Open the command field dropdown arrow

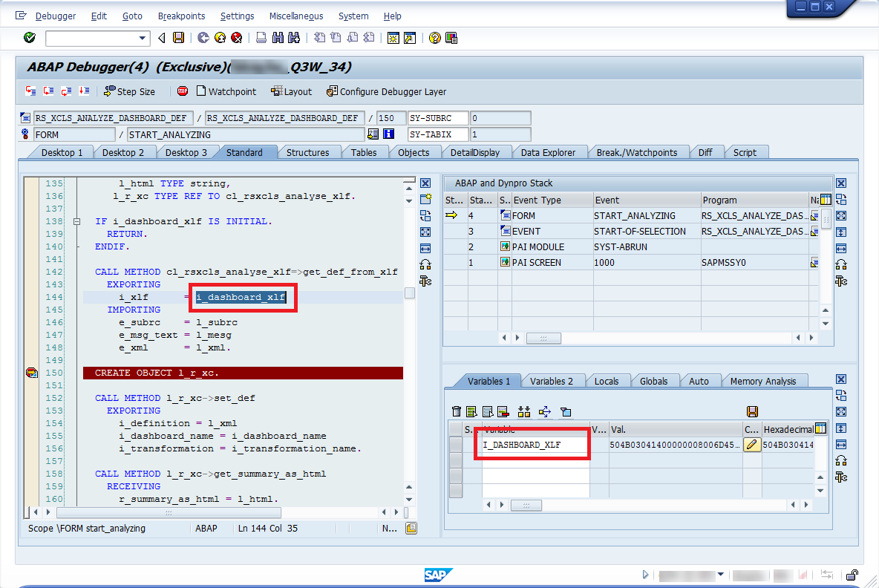coord(143,38)
